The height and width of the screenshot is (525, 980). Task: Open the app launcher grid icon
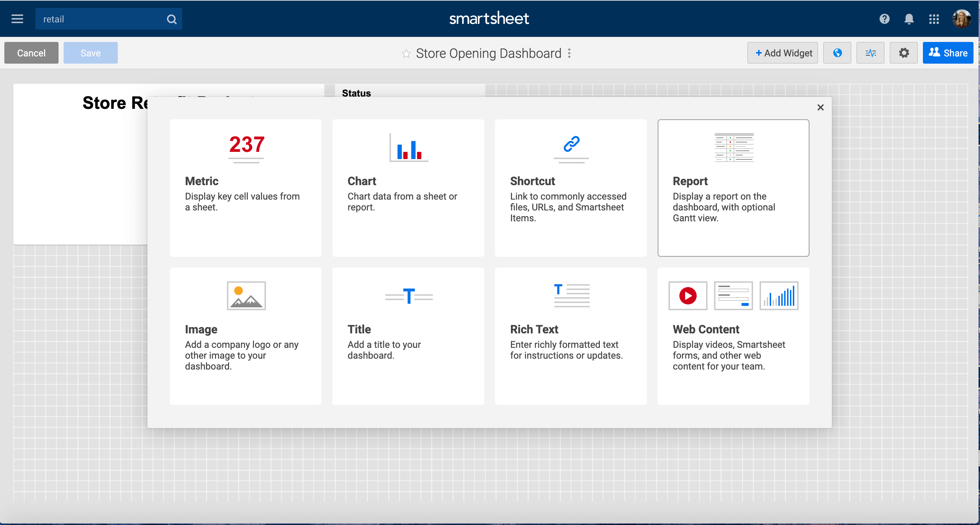pyautogui.click(x=934, y=19)
